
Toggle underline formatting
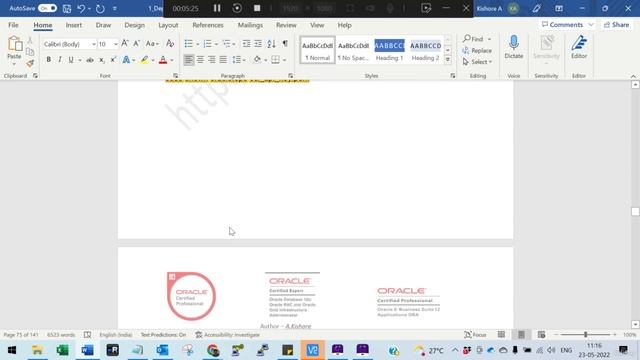(x=71, y=60)
